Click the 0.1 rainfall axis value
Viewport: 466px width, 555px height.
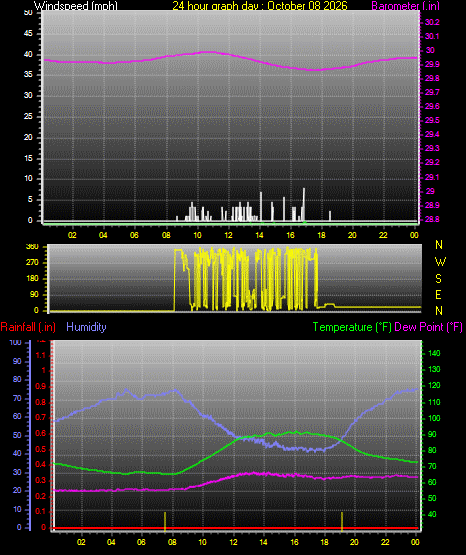(x=41, y=512)
